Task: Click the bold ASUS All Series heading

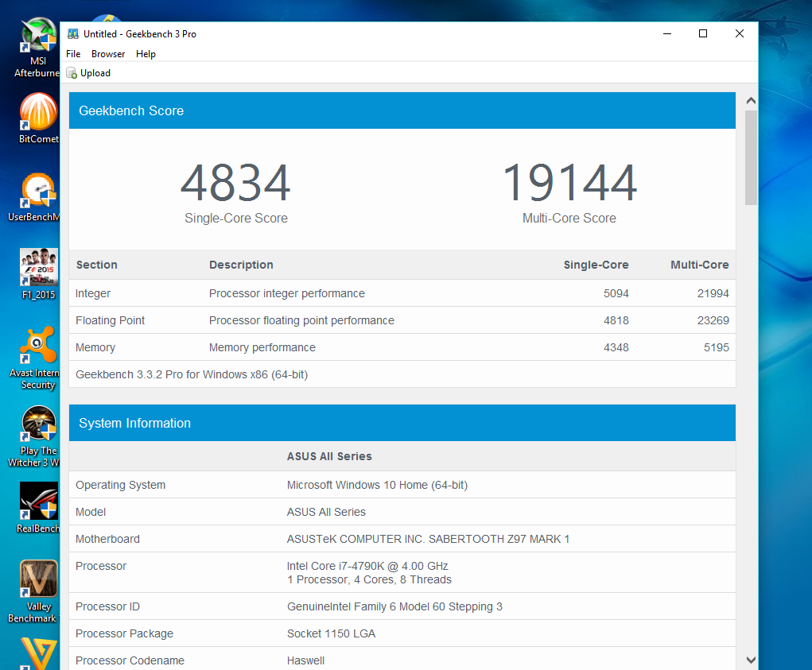Action: point(329,456)
